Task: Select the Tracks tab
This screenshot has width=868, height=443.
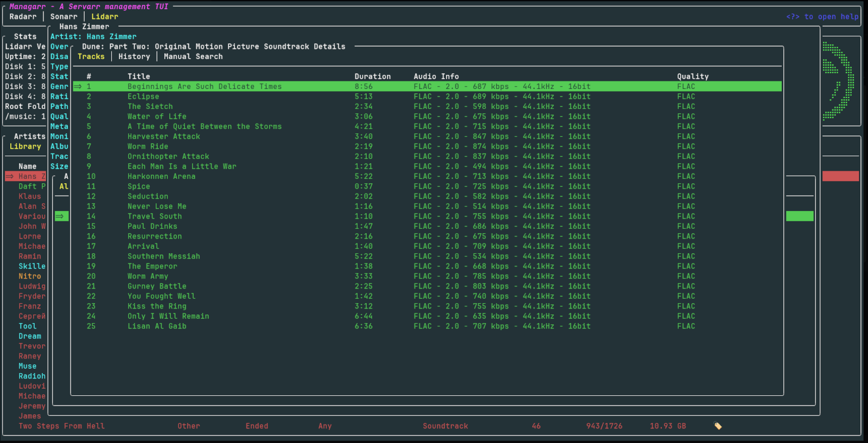Action: 91,56
